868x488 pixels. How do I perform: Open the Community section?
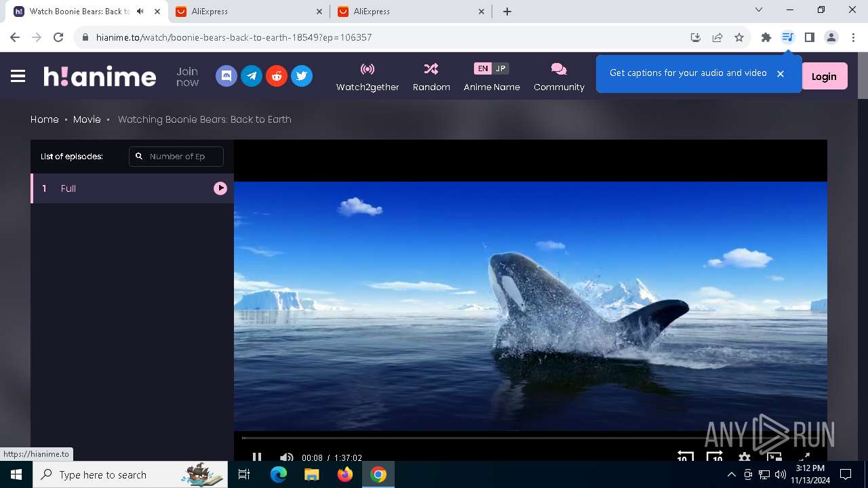559,77
